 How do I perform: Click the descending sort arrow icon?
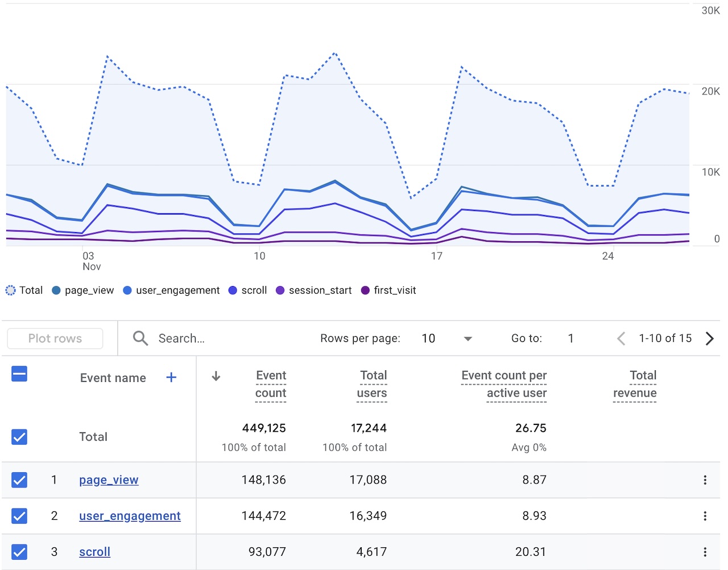(216, 376)
